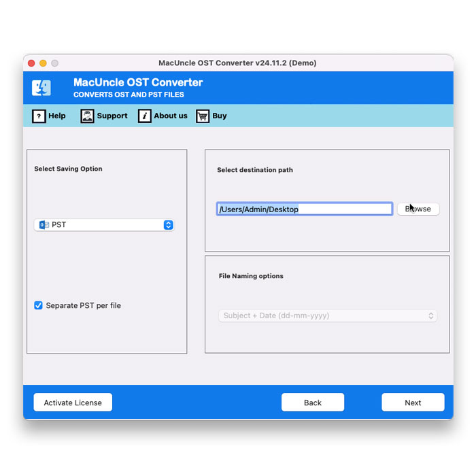The width and height of the screenshot is (476, 476).
Task: Open the Support menu label
Action: point(112,116)
